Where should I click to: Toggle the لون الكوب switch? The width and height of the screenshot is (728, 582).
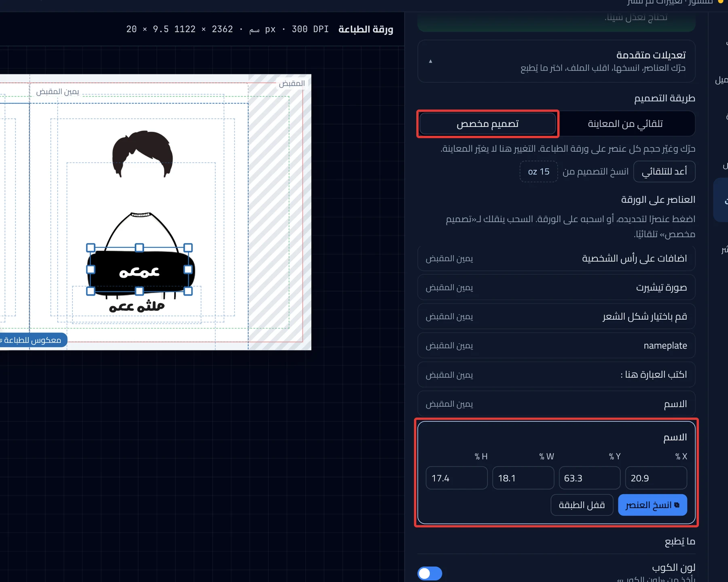(x=430, y=574)
